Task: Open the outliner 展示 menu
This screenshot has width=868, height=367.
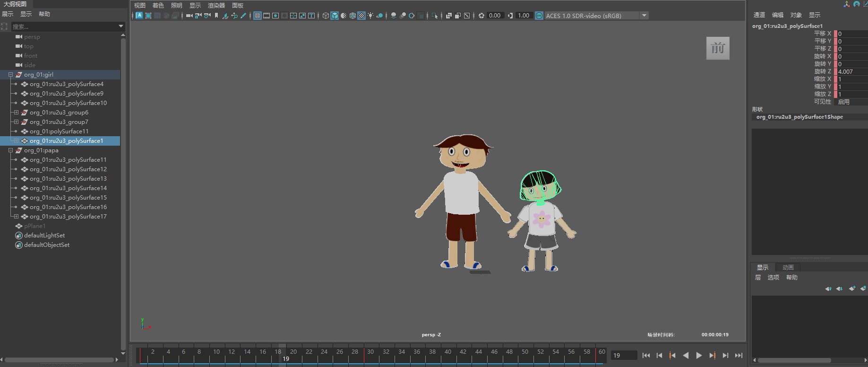Action: point(8,14)
